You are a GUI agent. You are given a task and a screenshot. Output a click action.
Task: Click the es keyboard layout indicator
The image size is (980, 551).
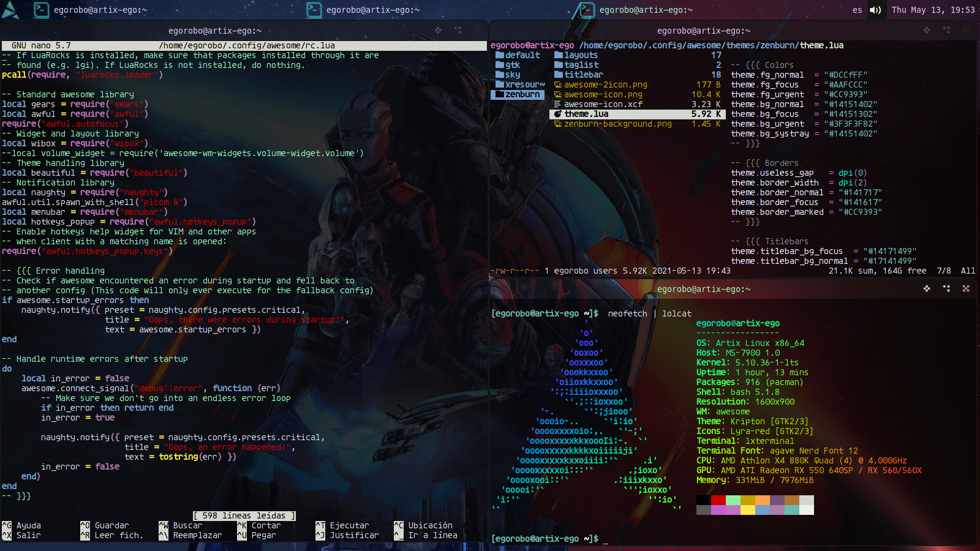[857, 10]
